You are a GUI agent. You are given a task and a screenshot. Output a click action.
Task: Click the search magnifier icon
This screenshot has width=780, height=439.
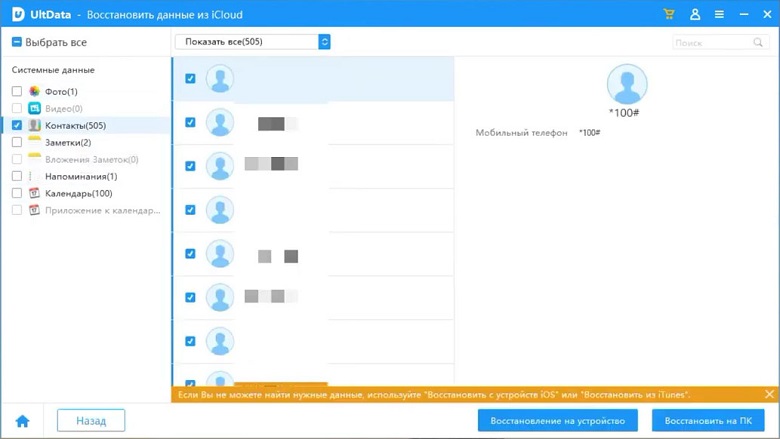758,42
